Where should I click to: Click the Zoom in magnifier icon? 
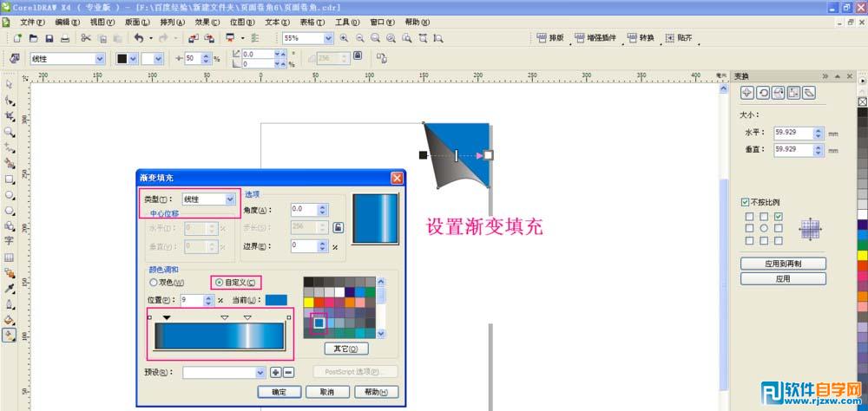345,38
